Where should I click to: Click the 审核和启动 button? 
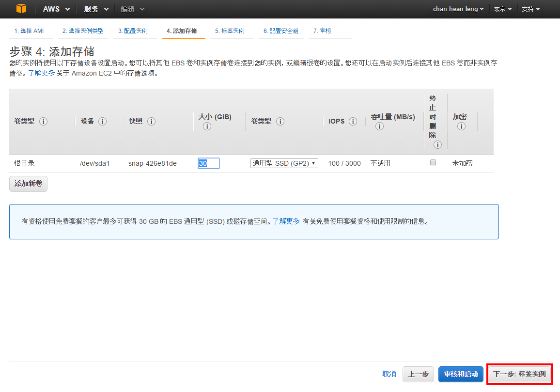tap(461, 374)
